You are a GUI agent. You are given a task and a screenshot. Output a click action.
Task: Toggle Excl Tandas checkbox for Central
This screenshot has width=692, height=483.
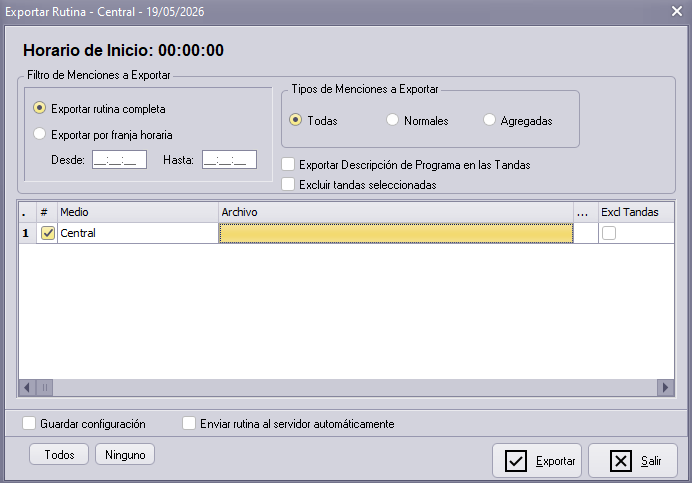click(x=609, y=233)
